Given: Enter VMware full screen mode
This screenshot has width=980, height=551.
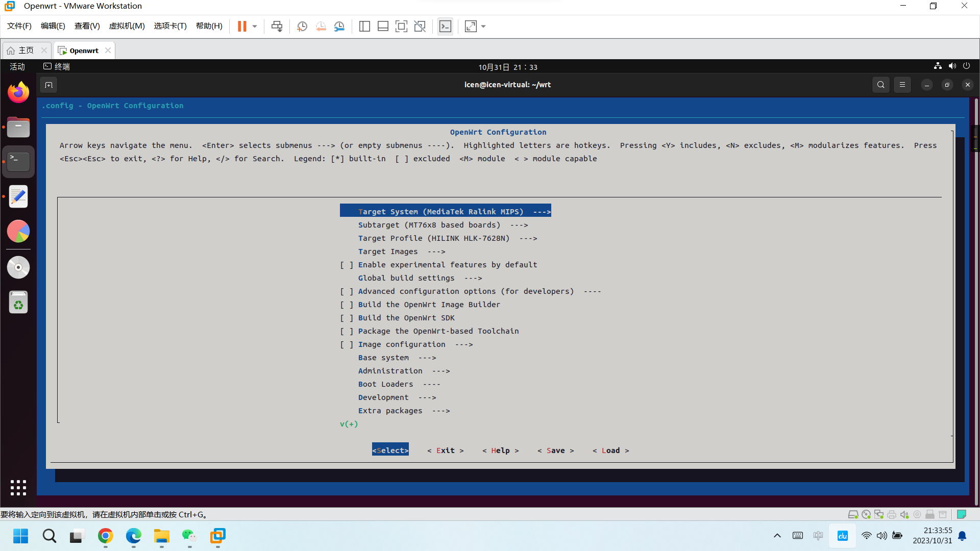Looking at the screenshot, I should tap(401, 26).
